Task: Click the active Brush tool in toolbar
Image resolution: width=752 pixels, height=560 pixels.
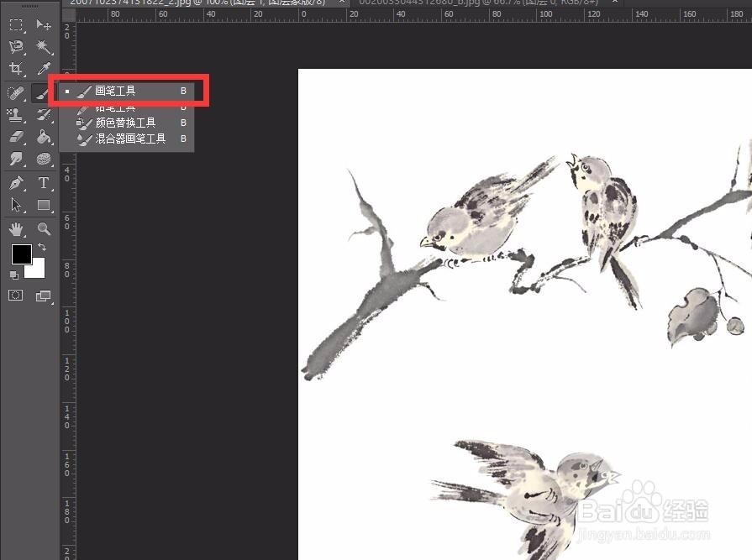Action: click(41, 92)
